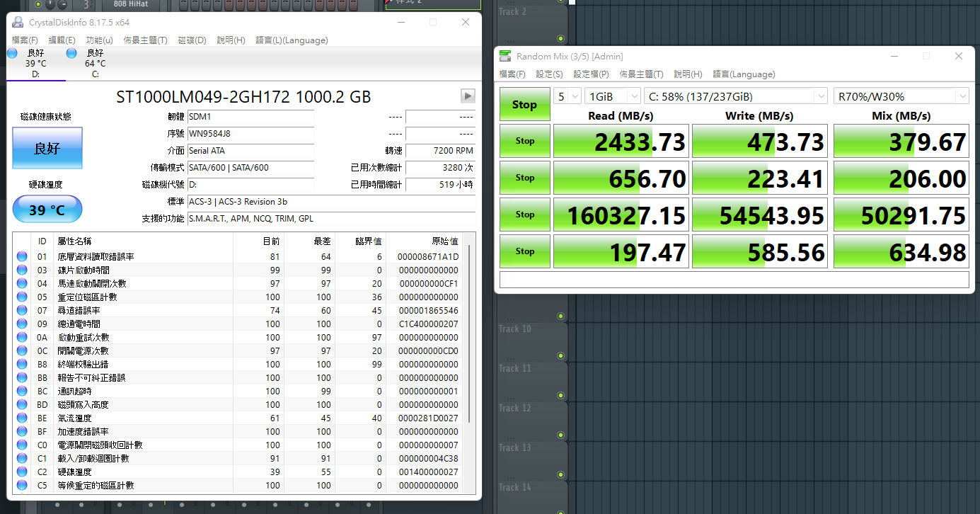Open CrystalDiskInfo 編輯(E) menu
This screenshot has width=980, height=514.
(x=62, y=40)
